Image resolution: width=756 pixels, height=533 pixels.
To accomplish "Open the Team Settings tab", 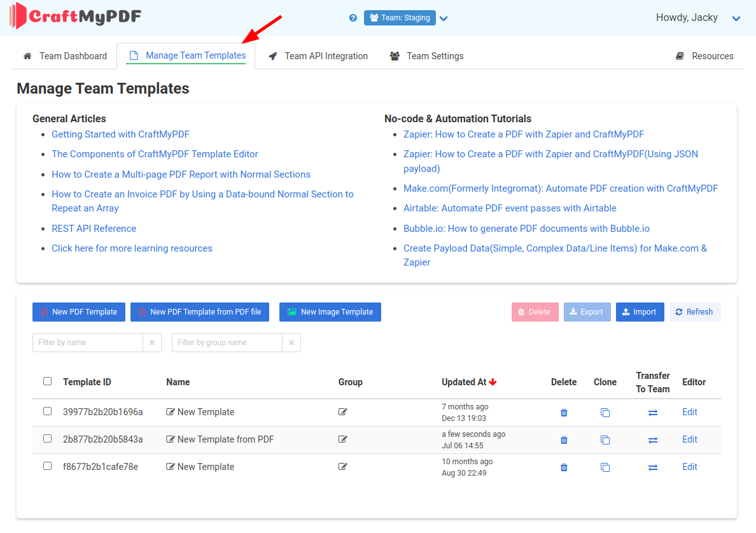I will (x=427, y=56).
